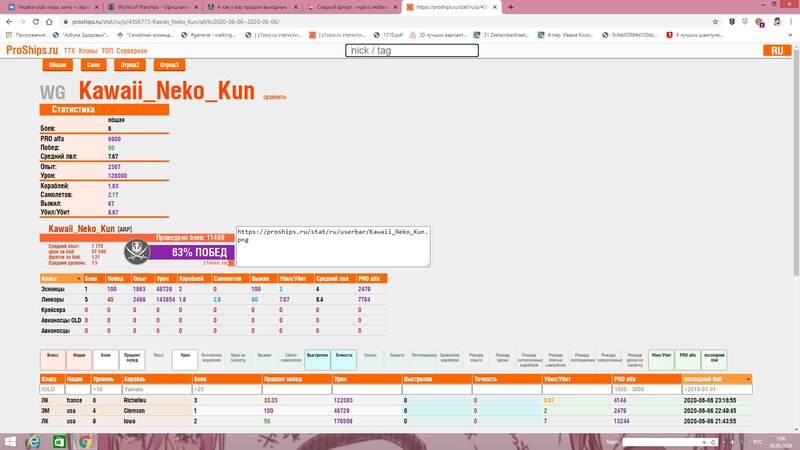Select the Соло stats button
This screenshot has height=450, width=800.
pos(93,65)
